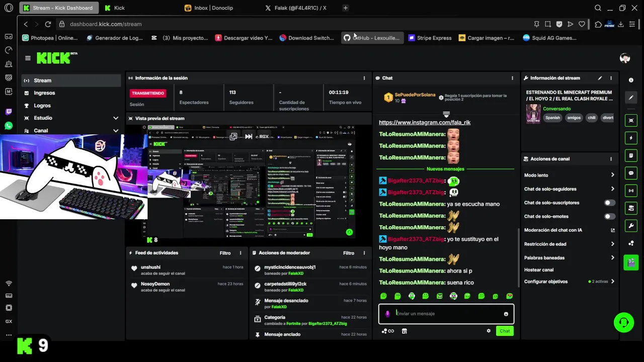This screenshot has height=362, width=644.
Task: Open the green headset support button
Action: [624, 322]
